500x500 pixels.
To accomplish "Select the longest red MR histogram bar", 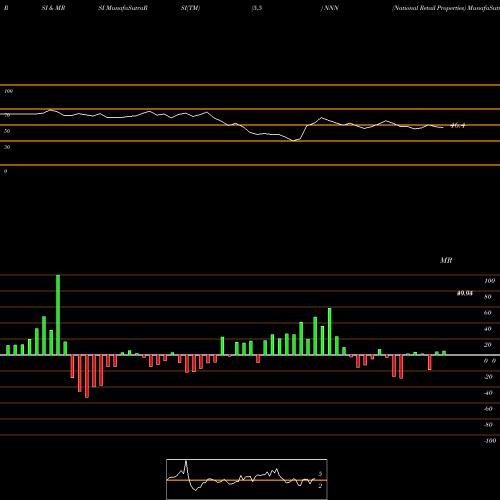I will tap(87, 376).
